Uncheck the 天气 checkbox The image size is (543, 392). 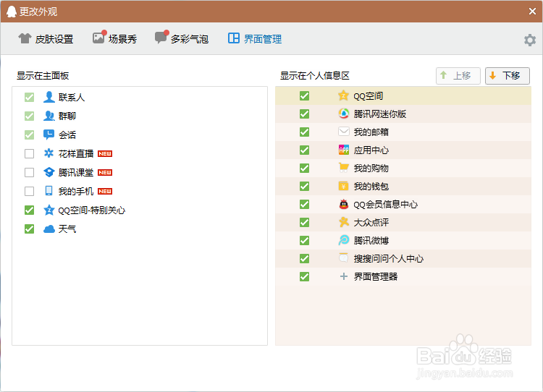coord(30,229)
